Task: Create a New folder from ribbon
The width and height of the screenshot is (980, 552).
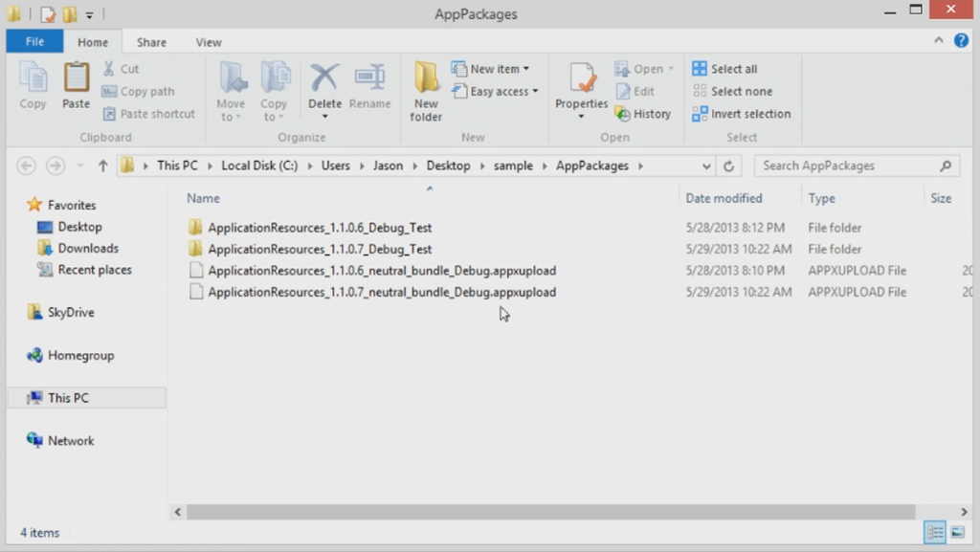Action: pyautogui.click(x=426, y=92)
